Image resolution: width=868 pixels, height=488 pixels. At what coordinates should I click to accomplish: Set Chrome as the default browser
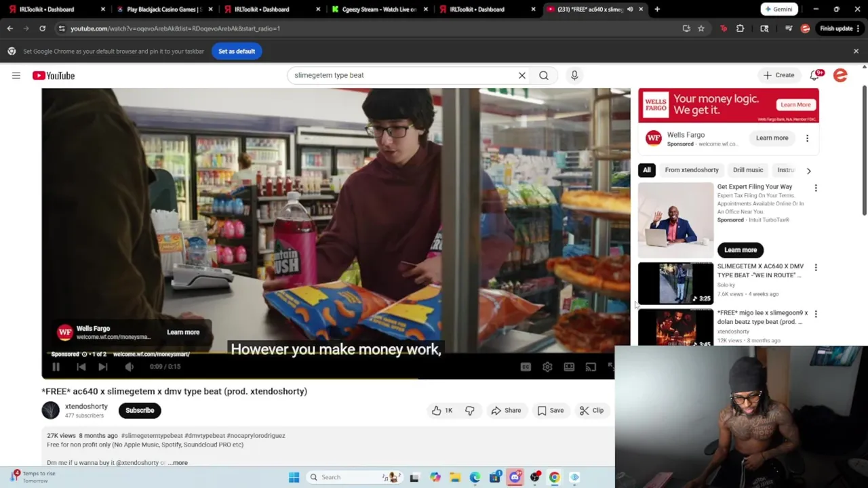click(x=237, y=52)
